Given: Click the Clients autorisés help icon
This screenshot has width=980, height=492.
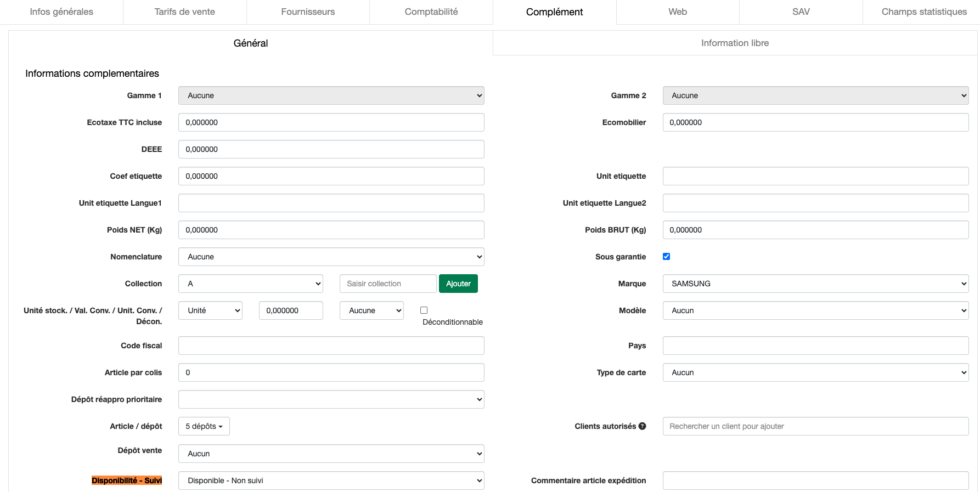Looking at the screenshot, I should [642, 426].
